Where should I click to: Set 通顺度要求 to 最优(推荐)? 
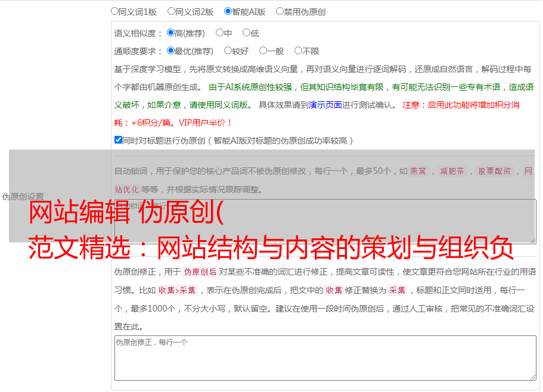170,51
